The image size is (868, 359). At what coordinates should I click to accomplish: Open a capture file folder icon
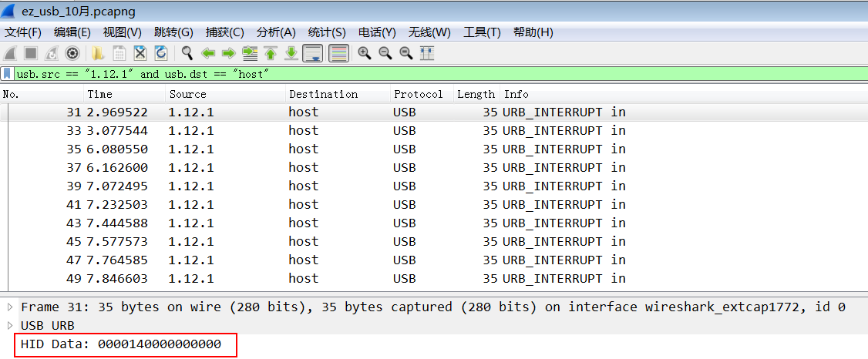coord(98,54)
